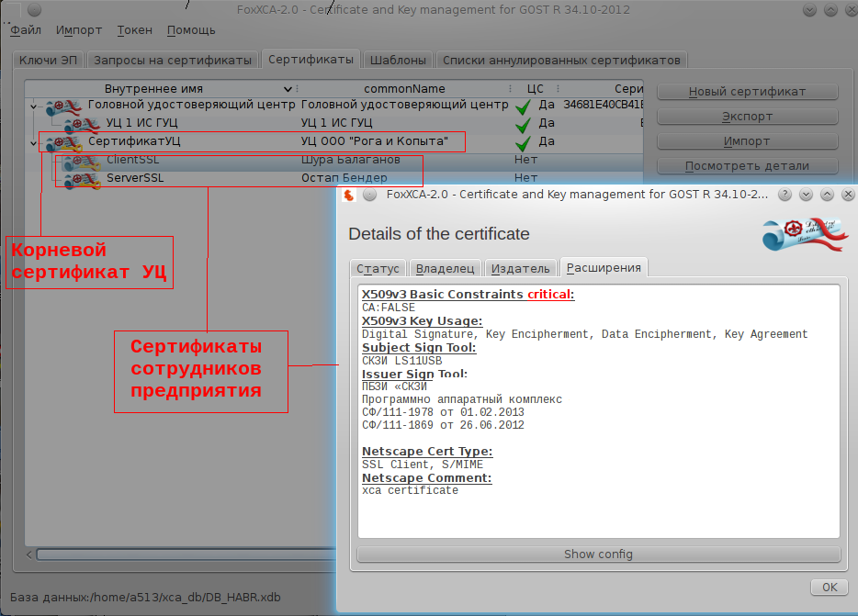
Task: Click the Netscape Cert Type heading
Action: click(x=427, y=452)
